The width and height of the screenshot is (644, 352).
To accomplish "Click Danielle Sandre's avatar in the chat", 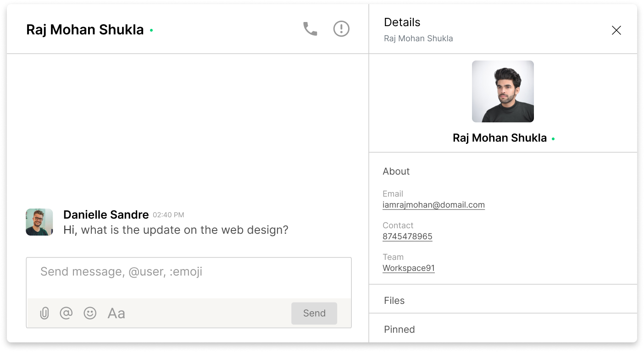I will point(39,222).
